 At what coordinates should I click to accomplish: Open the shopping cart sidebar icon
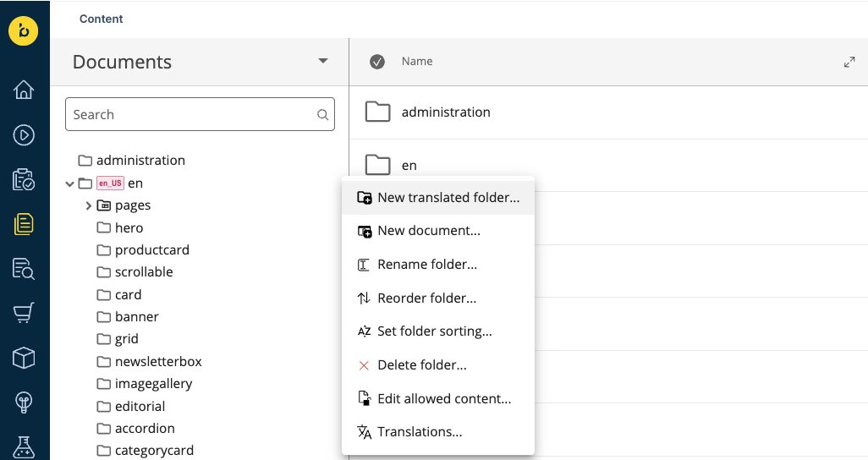point(23,313)
